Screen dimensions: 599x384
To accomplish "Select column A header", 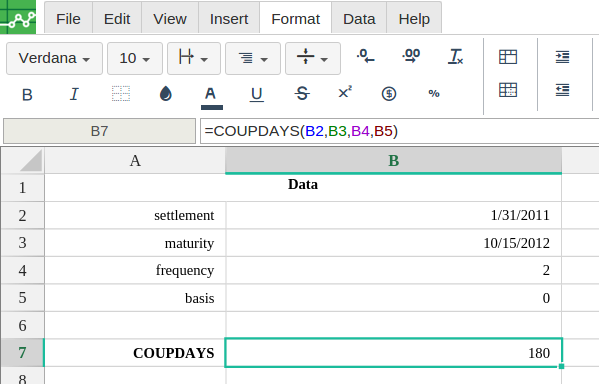I will coord(135,160).
